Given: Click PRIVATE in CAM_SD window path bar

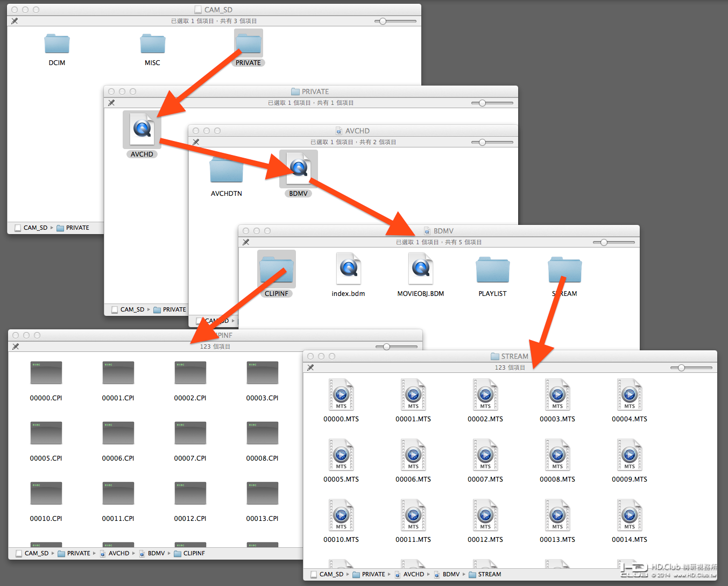Looking at the screenshot, I should pos(73,228).
